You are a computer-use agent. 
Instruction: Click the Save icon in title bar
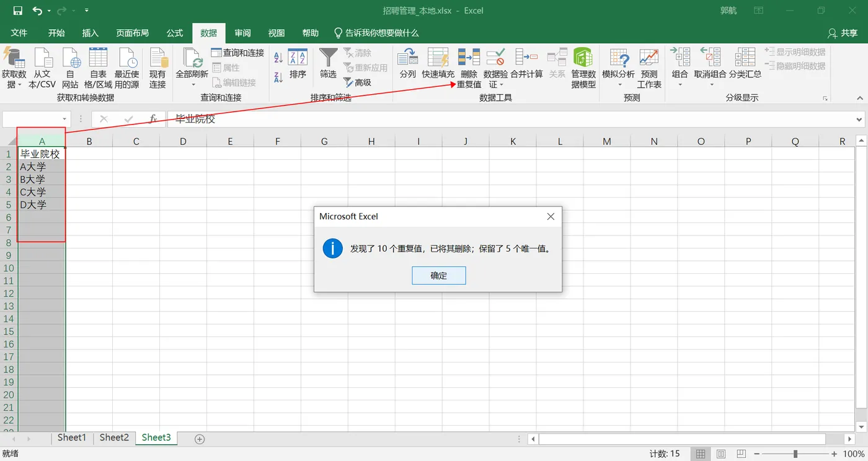pos(17,11)
